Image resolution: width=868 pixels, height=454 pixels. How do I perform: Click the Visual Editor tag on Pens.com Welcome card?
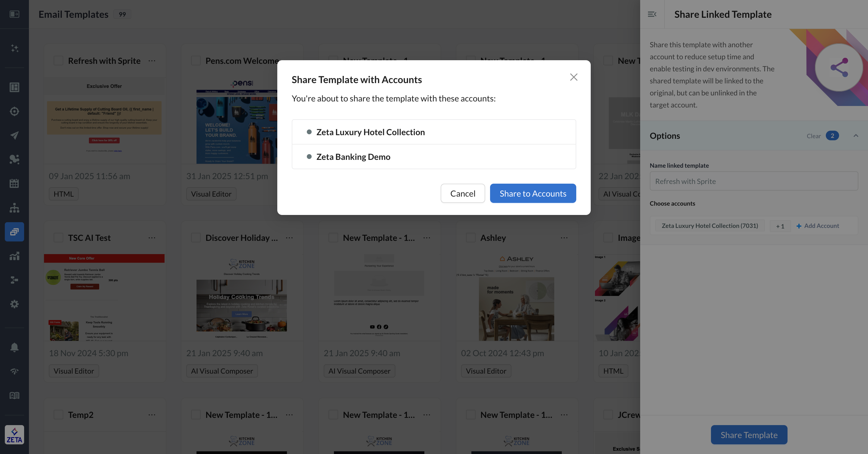click(211, 194)
